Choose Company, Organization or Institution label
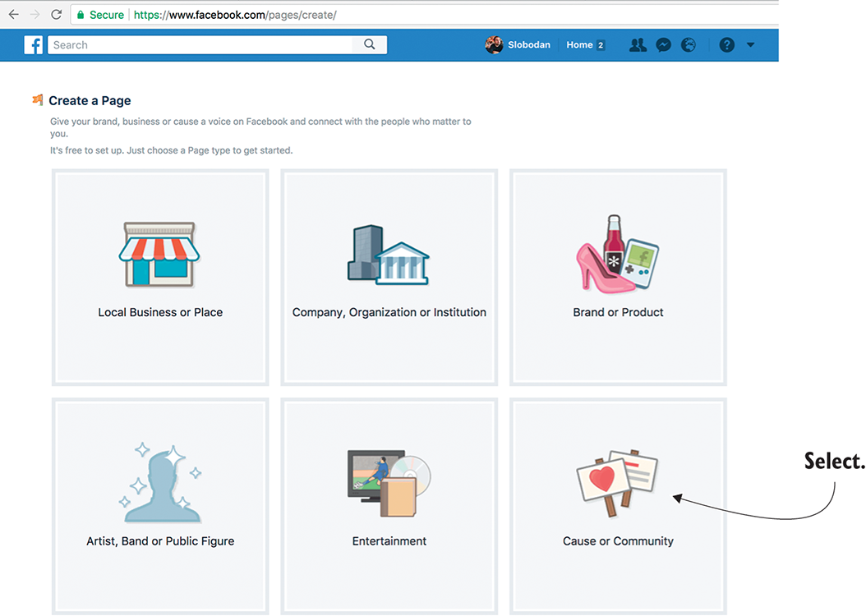 (x=389, y=313)
